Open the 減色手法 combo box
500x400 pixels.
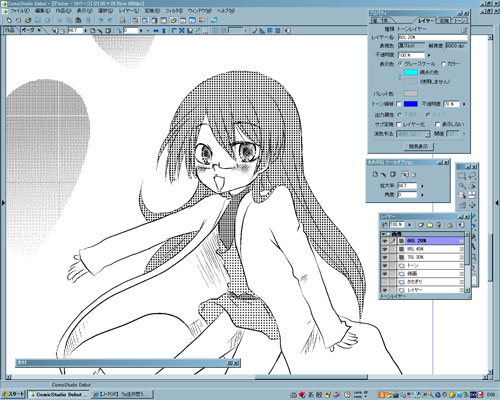click(413, 134)
